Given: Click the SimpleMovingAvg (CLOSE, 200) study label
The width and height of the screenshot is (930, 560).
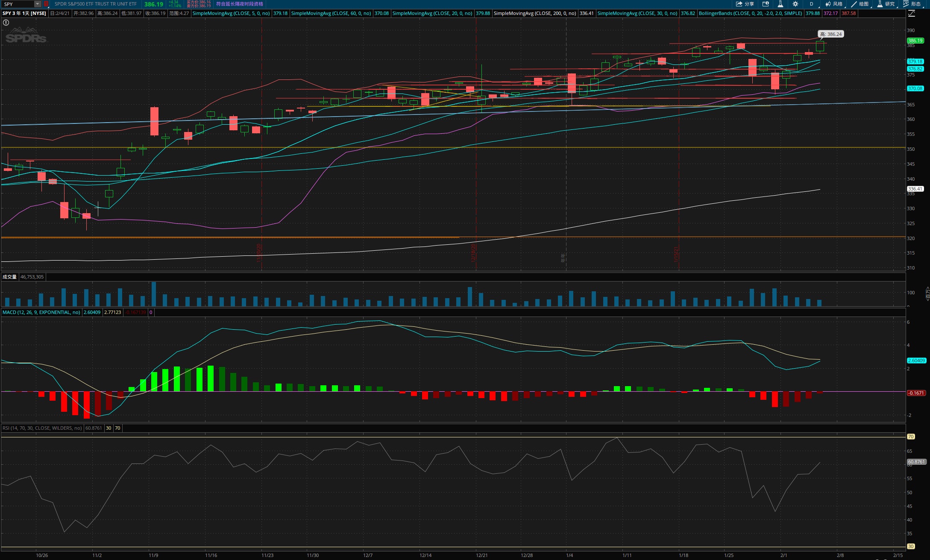Looking at the screenshot, I should pyautogui.click(x=534, y=13).
